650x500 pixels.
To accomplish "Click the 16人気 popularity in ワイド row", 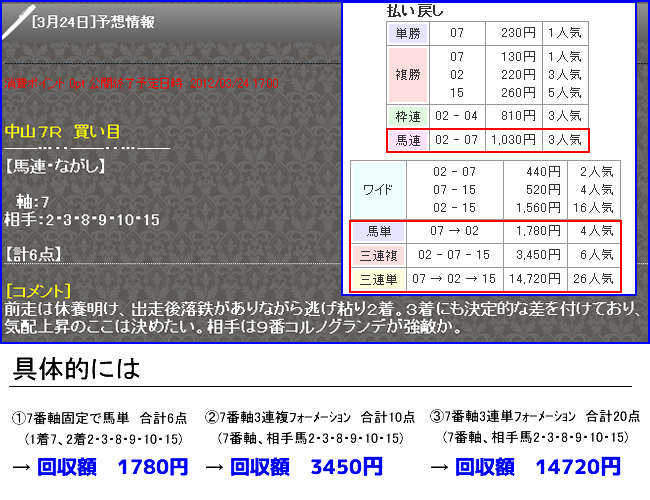I will click(593, 208).
